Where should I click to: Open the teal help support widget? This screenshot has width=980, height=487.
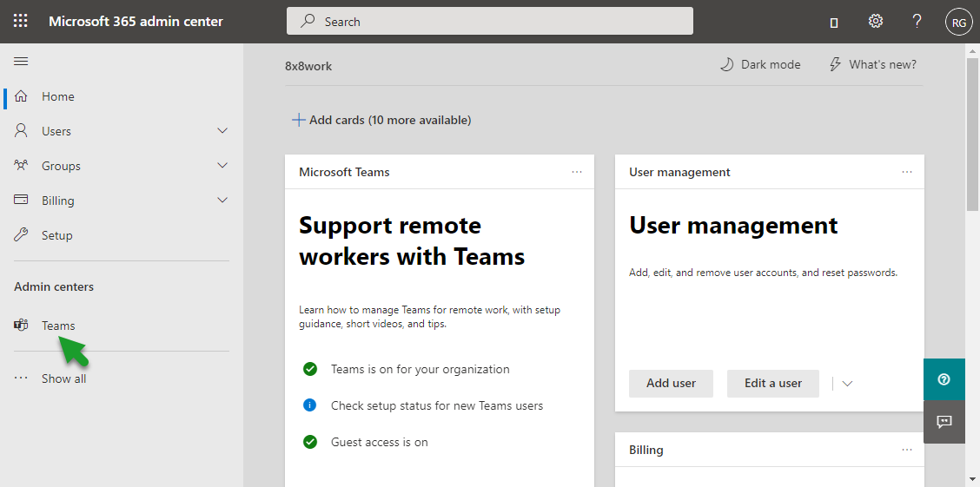[x=944, y=379]
